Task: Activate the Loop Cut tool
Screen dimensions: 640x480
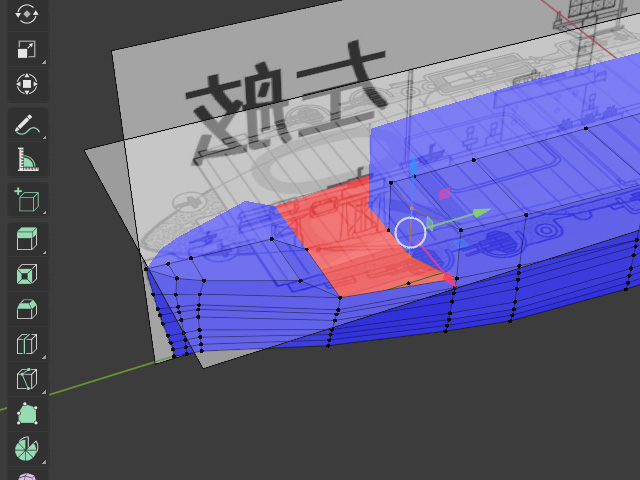Action: [27, 344]
